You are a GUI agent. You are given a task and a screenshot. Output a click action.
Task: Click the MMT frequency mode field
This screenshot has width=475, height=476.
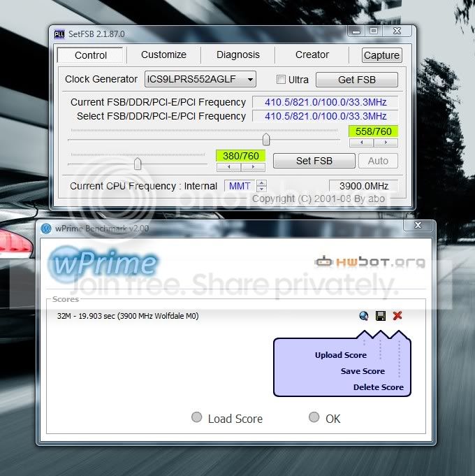click(x=240, y=186)
